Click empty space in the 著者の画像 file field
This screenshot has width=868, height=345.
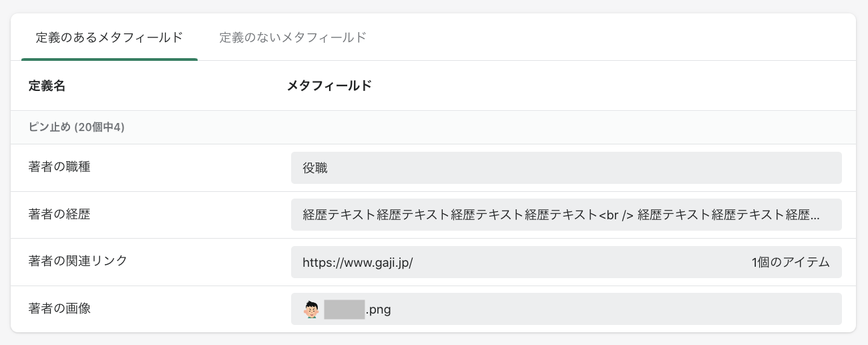click(x=601, y=310)
